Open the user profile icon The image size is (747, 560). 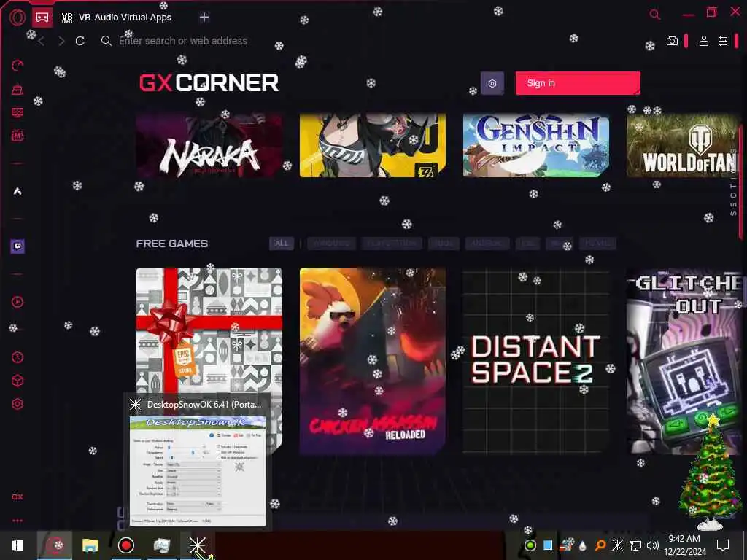pyautogui.click(x=704, y=41)
